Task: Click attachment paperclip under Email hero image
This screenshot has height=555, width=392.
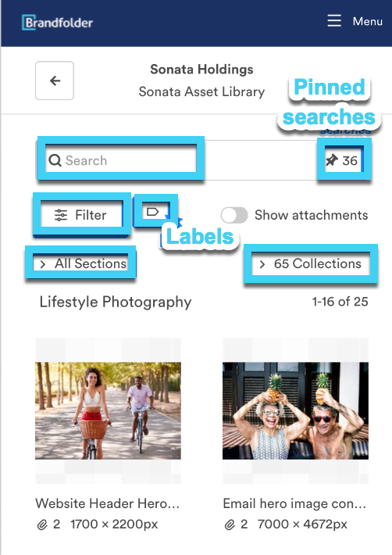Action: (x=230, y=525)
